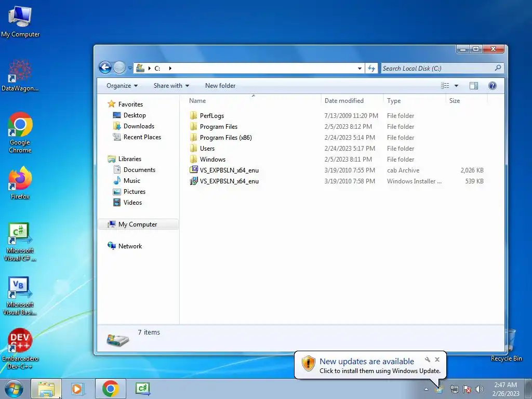This screenshot has width=532, height=399.
Task: Open the DataWagon desktop shortcut
Action: [x=20, y=75]
